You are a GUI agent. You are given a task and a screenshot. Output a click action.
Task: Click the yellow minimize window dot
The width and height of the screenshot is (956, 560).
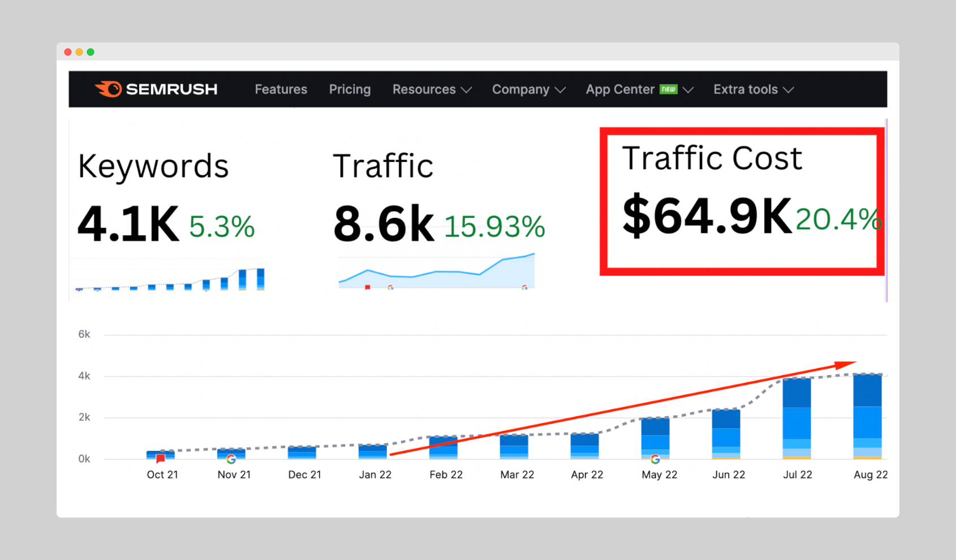click(x=79, y=52)
